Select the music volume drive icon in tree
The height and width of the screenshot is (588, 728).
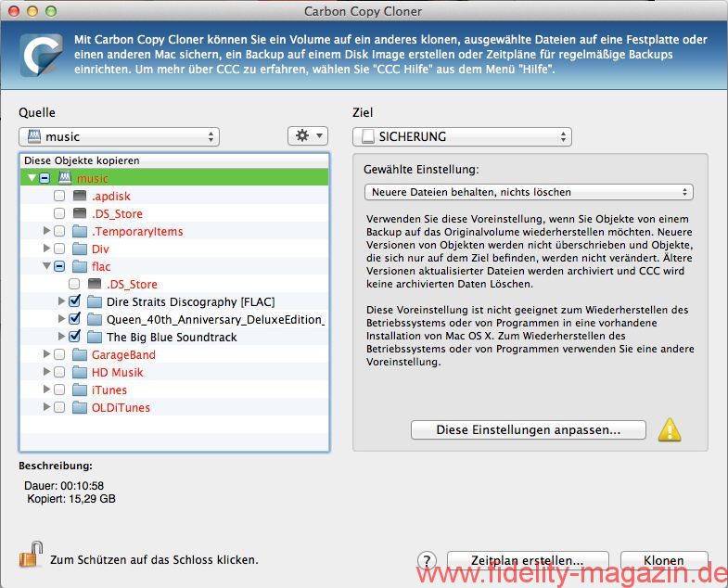click(x=65, y=178)
